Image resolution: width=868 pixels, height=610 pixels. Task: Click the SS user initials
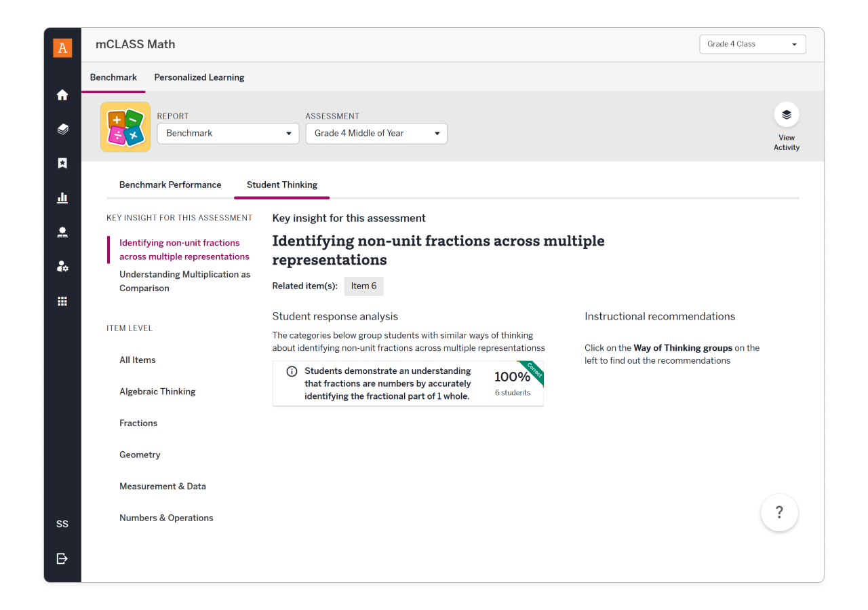[x=62, y=524]
